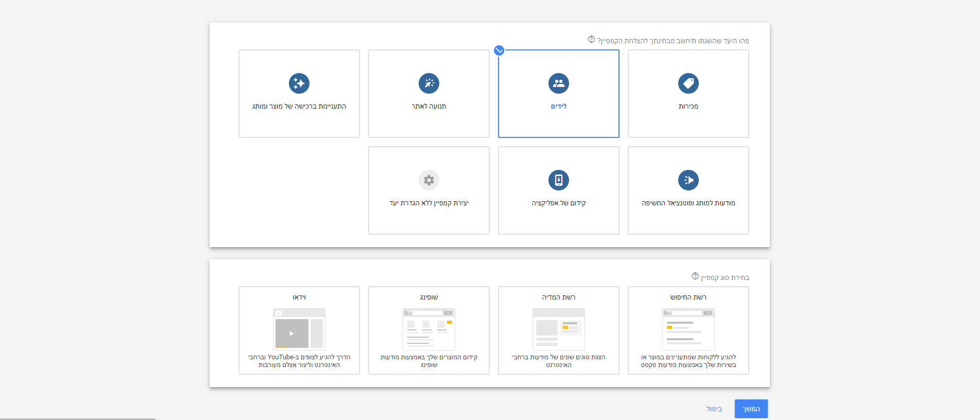The image size is (980, 420).
Task: Choose the Video (וידאו) preview thumbnail
Action: [299, 329]
